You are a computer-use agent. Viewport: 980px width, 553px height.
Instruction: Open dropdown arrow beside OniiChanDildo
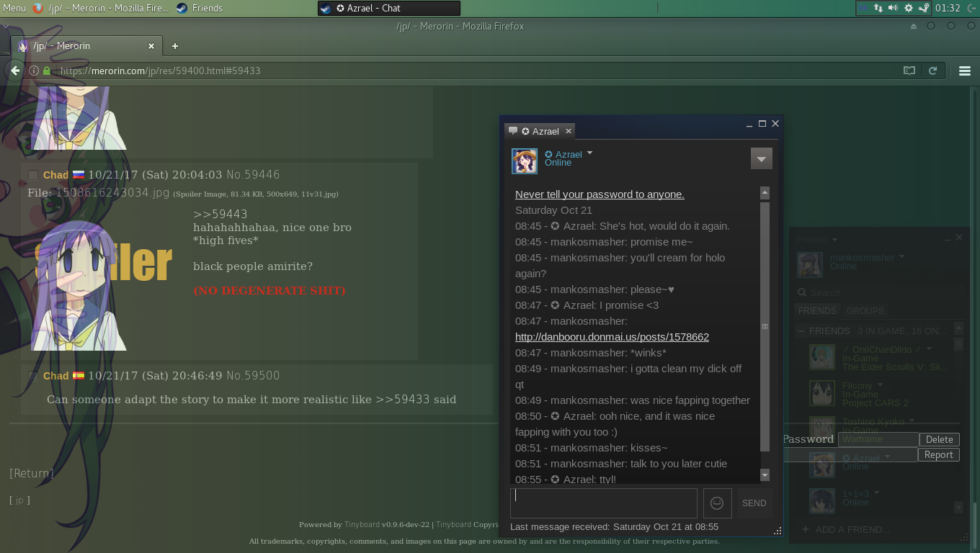tap(929, 349)
